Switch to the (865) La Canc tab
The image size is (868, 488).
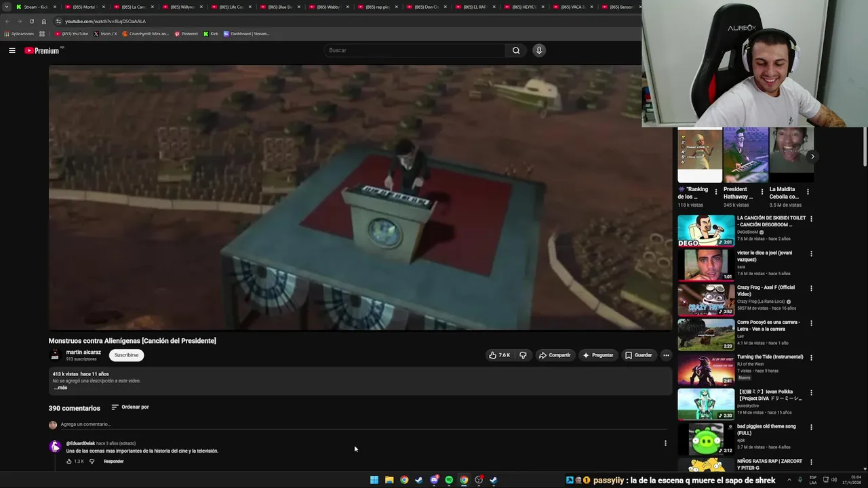(133, 7)
